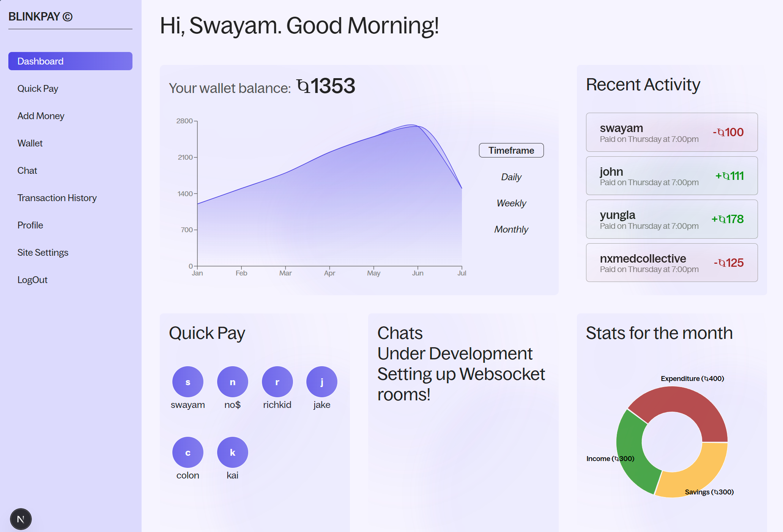Open Site Settings from the sidebar
The image size is (783, 532).
43,252
